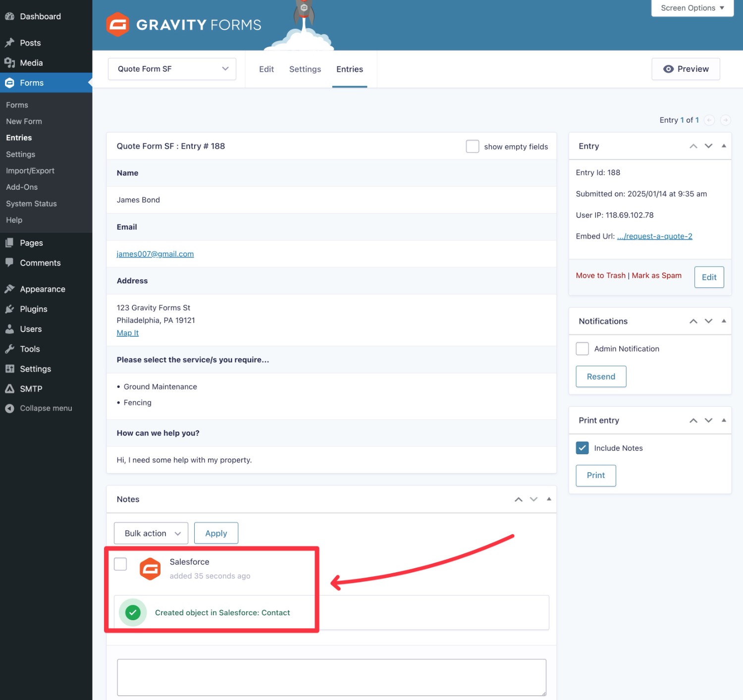The width and height of the screenshot is (743, 700).
Task: Open the Screen Options dropdown
Action: click(x=692, y=8)
